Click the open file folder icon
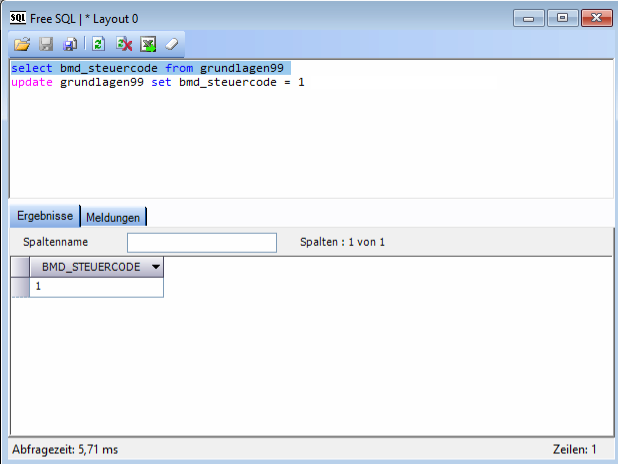 (22, 44)
